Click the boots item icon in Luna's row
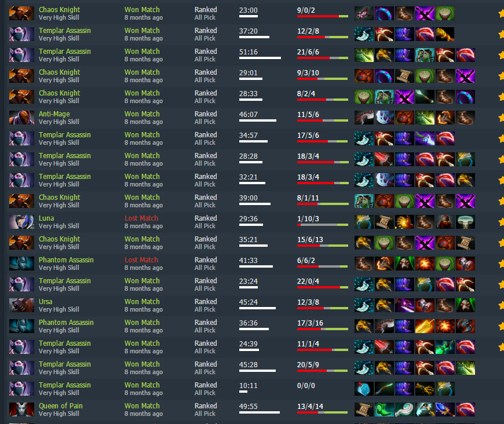Screen dimensions: 504x424 [x=424, y=222]
